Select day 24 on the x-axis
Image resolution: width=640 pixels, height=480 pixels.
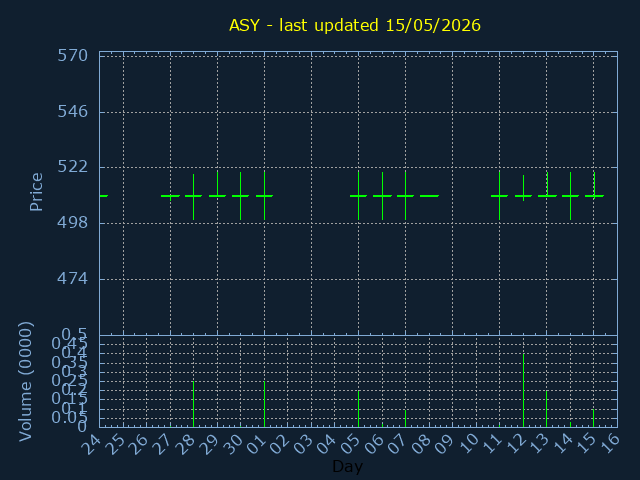tap(91, 443)
